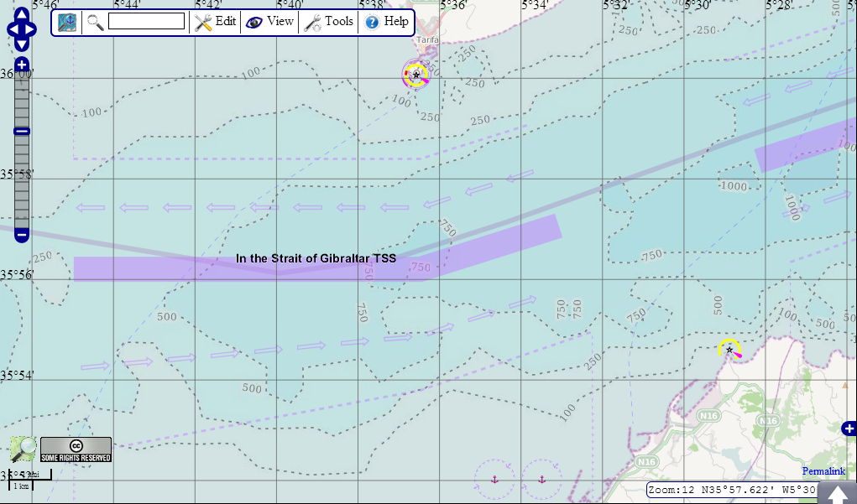This screenshot has height=504, width=857.
Task: Click the OpenSeaMap anchor logo icon
Action: point(69,22)
